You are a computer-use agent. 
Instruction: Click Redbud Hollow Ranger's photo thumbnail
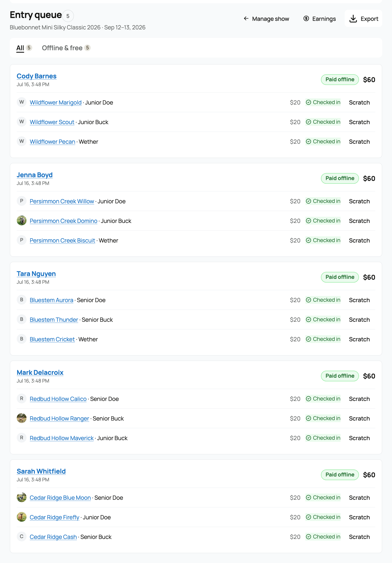point(22,418)
